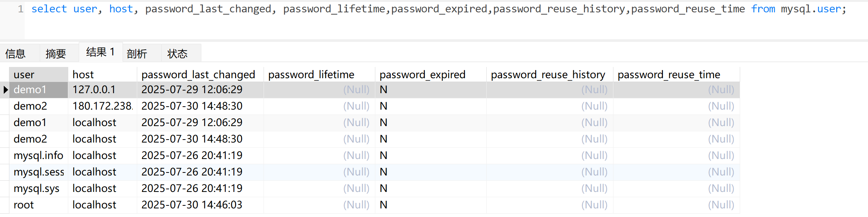Click the 180.172.238 host cell
868x217 pixels.
tap(102, 106)
